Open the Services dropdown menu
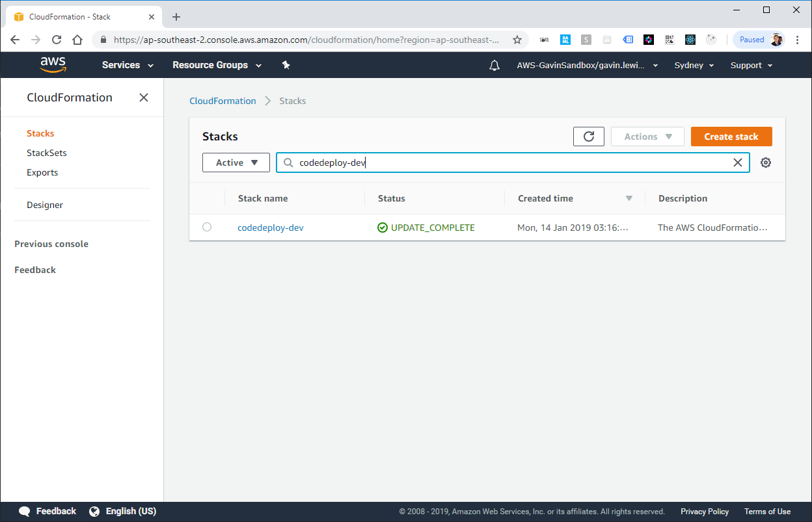The image size is (812, 522). 128,65
